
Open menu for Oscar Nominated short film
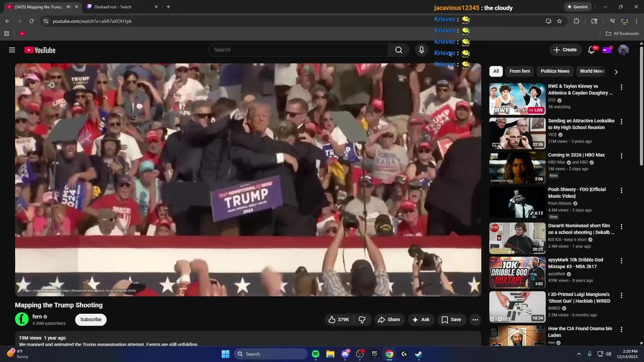click(621, 227)
